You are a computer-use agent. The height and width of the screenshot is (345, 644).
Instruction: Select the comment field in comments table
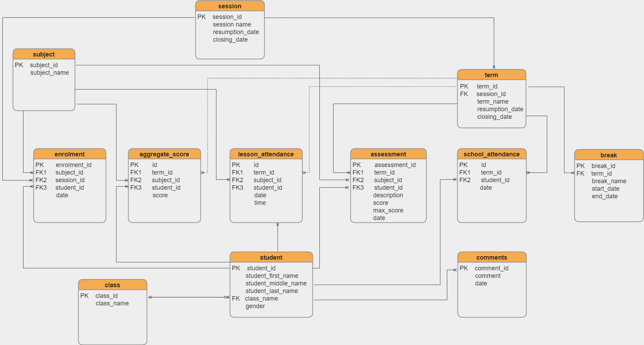pos(488,276)
